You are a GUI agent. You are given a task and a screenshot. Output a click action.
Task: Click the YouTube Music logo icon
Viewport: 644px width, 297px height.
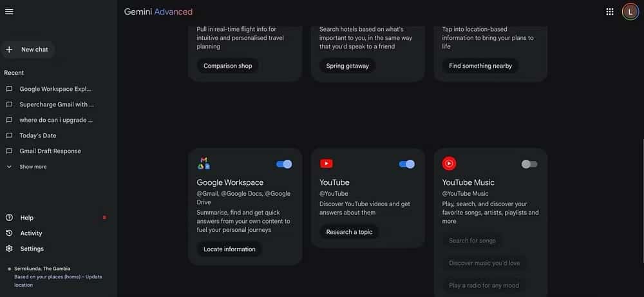pos(449,164)
